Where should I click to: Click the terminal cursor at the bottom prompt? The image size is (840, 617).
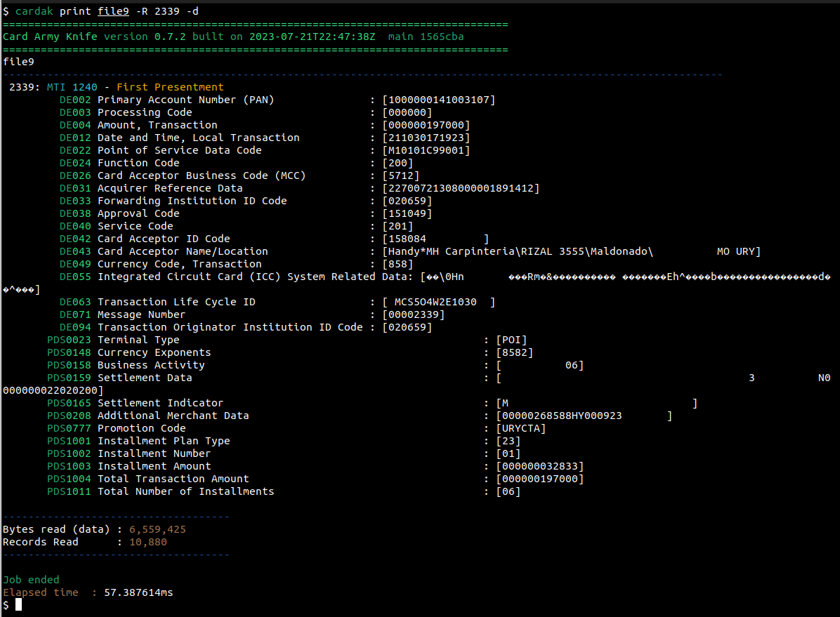pos(19,604)
